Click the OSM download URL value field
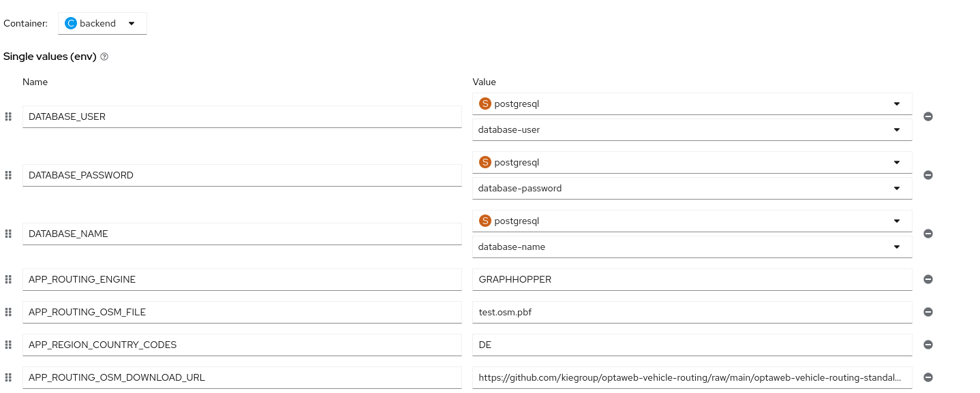This screenshot has width=980, height=393. click(692, 377)
